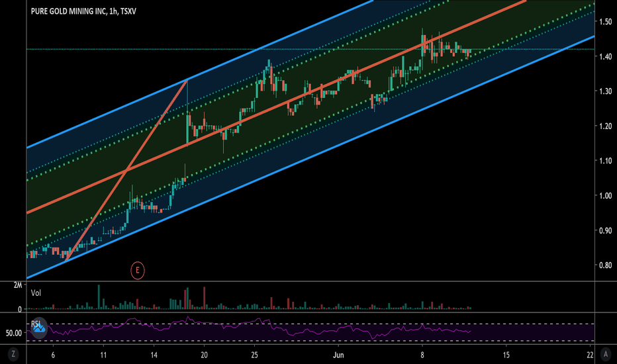
Task: Click the 0.90 price axis label
Action: (605, 230)
